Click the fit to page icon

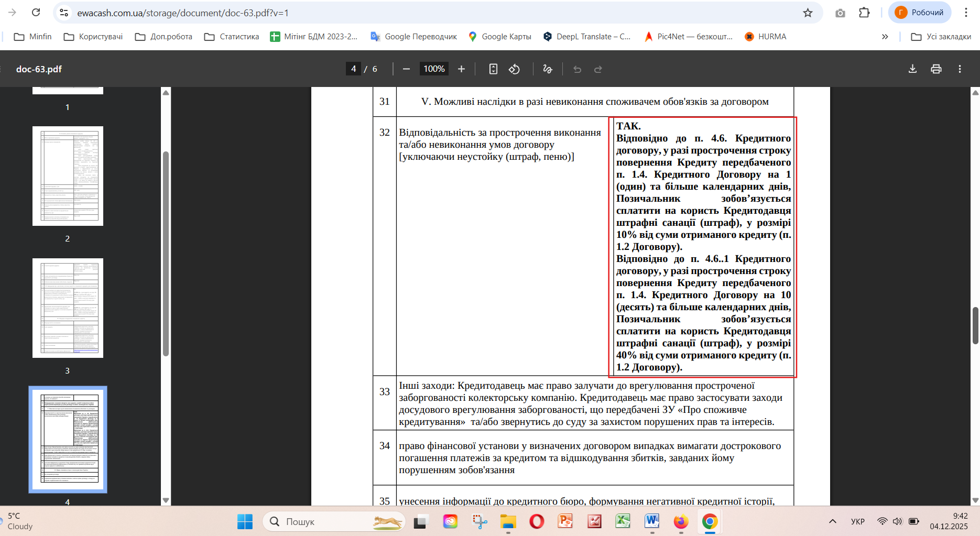click(493, 69)
